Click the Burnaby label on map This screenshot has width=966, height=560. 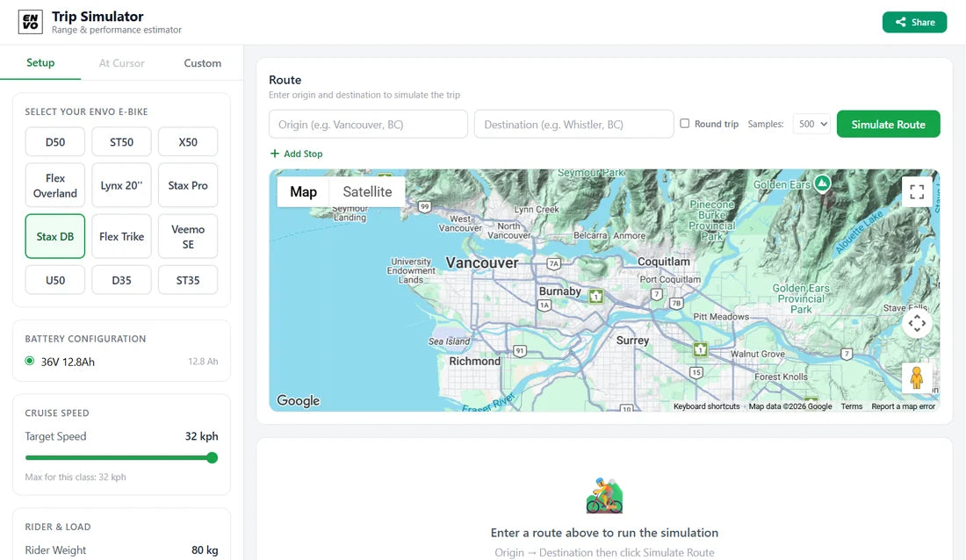pyautogui.click(x=559, y=291)
